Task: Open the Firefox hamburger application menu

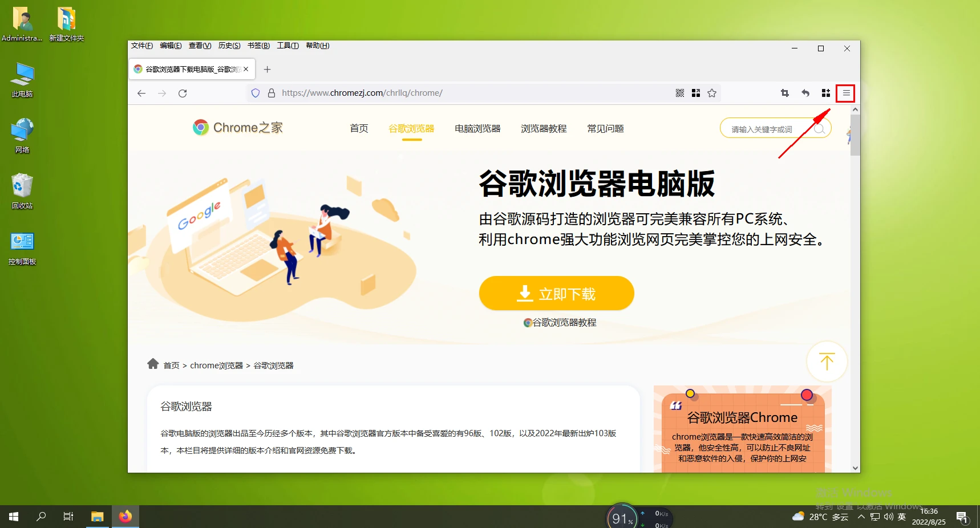Action: coord(846,93)
